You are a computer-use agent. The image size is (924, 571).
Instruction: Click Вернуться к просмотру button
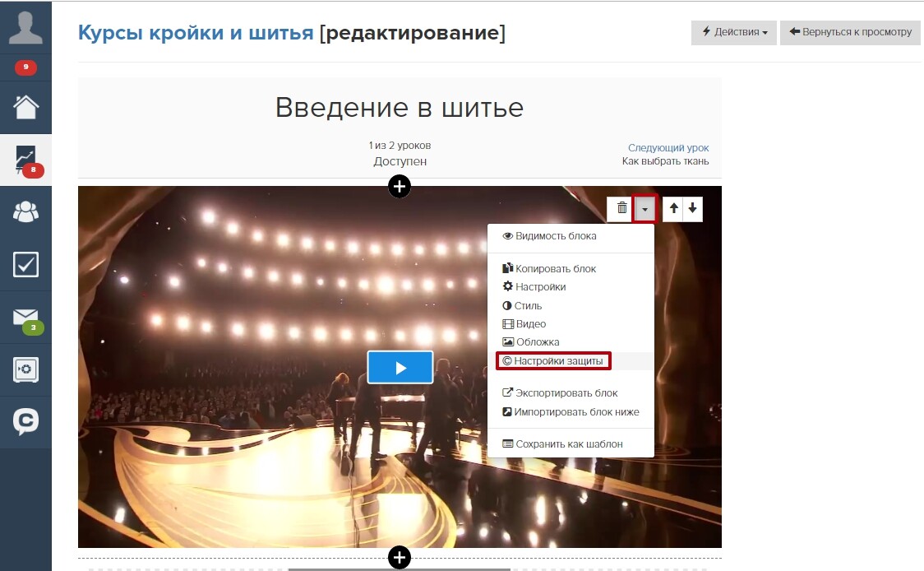click(x=850, y=32)
